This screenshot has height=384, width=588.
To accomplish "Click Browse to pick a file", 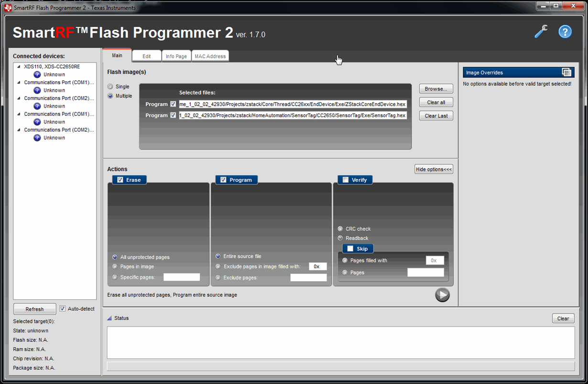I will [x=436, y=89].
